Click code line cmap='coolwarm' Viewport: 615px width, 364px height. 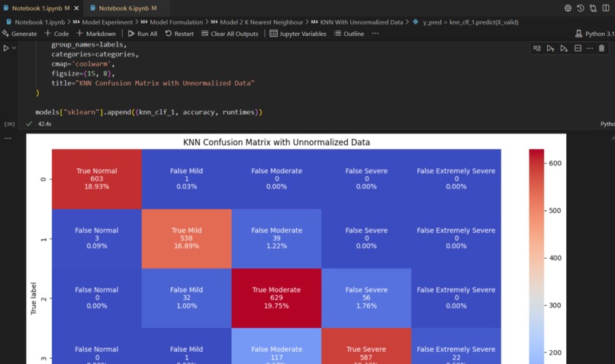82,63
